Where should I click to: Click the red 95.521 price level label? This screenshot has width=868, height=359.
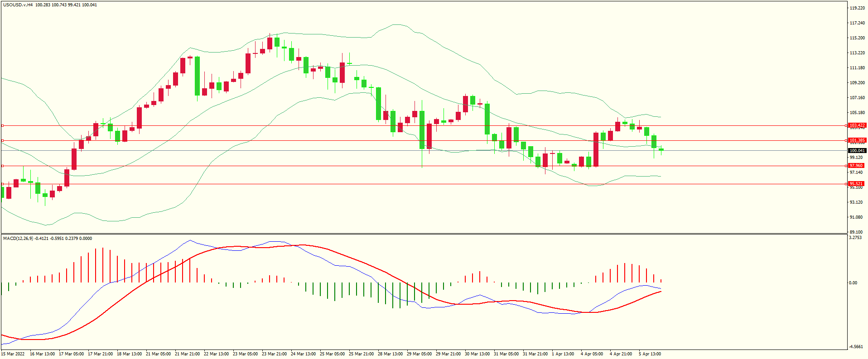[856, 184]
